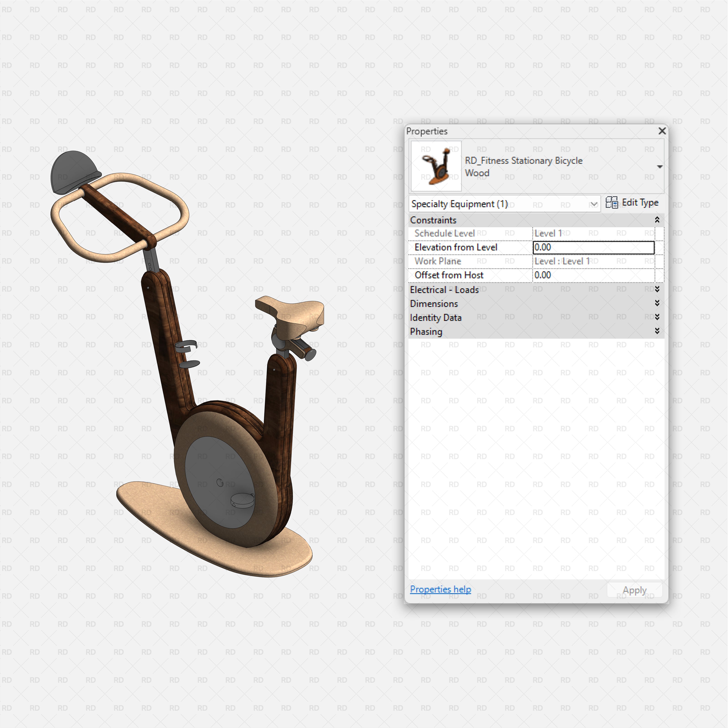Collapse the Constraints section
The width and height of the screenshot is (728, 728).
(x=657, y=220)
